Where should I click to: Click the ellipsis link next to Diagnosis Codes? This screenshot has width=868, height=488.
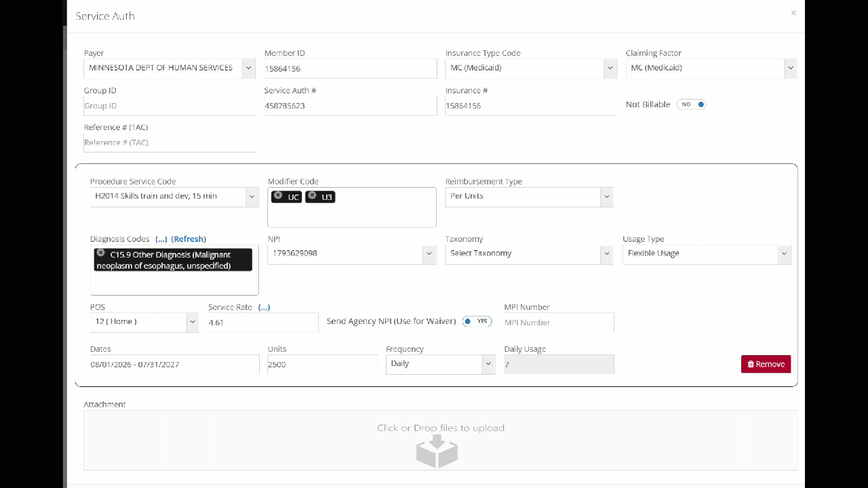click(x=161, y=239)
